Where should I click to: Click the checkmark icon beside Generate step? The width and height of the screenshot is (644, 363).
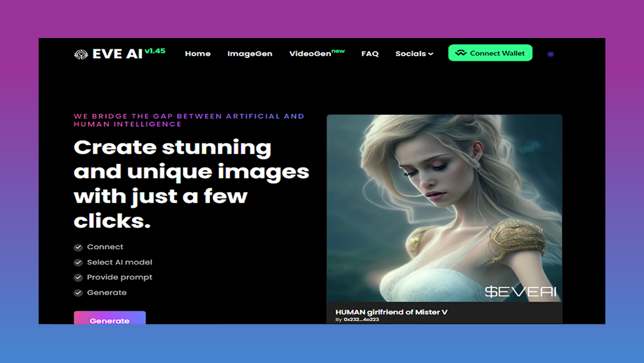[78, 293]
